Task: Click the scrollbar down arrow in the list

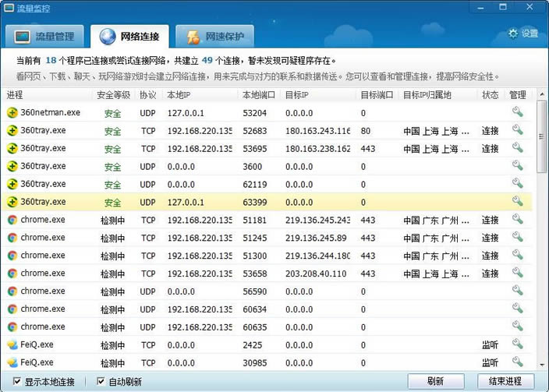Action: [x=542, y=363]
